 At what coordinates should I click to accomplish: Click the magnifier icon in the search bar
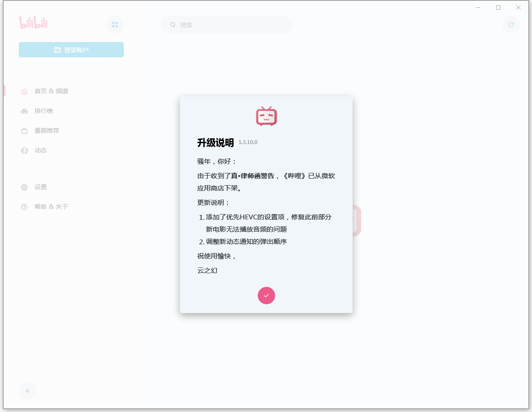click(x=173, y=25)
